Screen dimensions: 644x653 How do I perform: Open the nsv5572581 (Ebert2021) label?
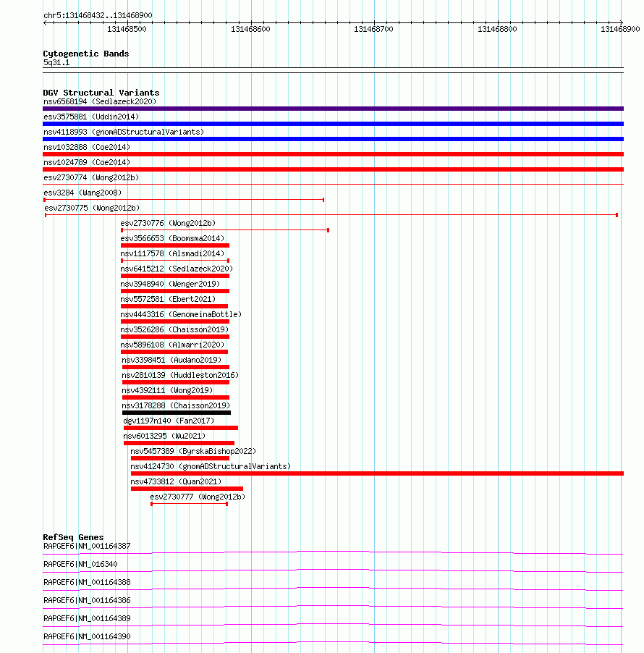click(x=168, y=299)
